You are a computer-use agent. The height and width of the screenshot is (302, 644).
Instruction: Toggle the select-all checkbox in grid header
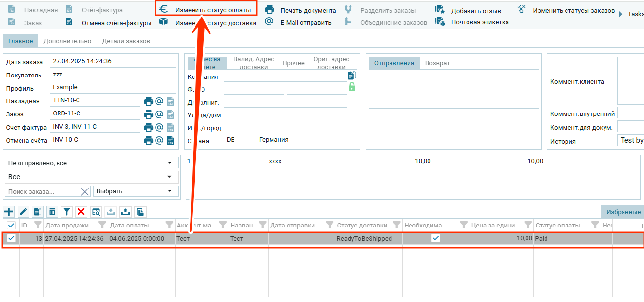tap(11, 225)
